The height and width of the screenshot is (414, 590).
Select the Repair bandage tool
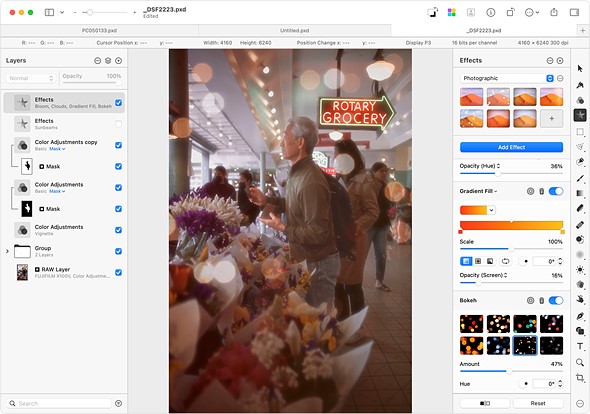[580, 225]
